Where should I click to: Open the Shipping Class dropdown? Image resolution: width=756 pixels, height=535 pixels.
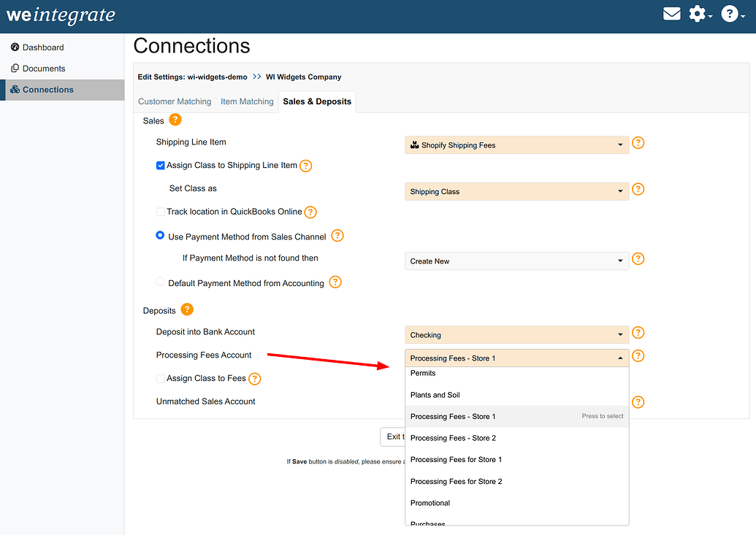516,192
